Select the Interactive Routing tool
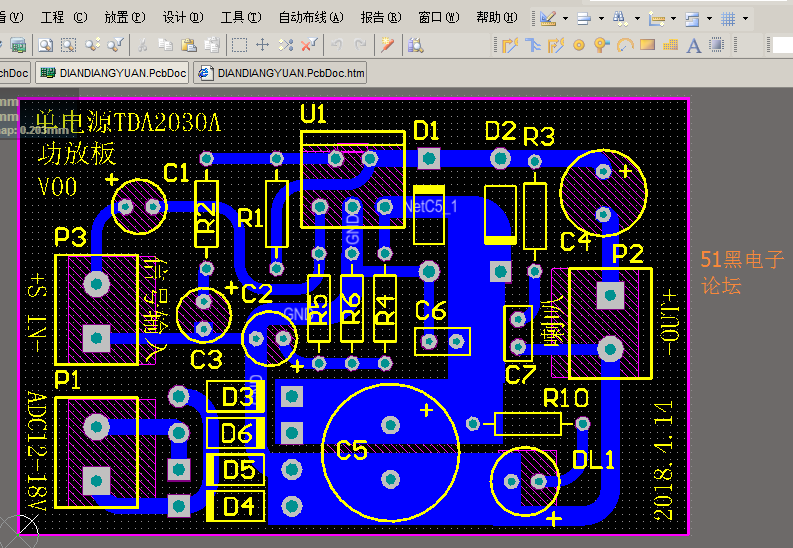This screenshot has height=548, width=793. click(510, 45)
